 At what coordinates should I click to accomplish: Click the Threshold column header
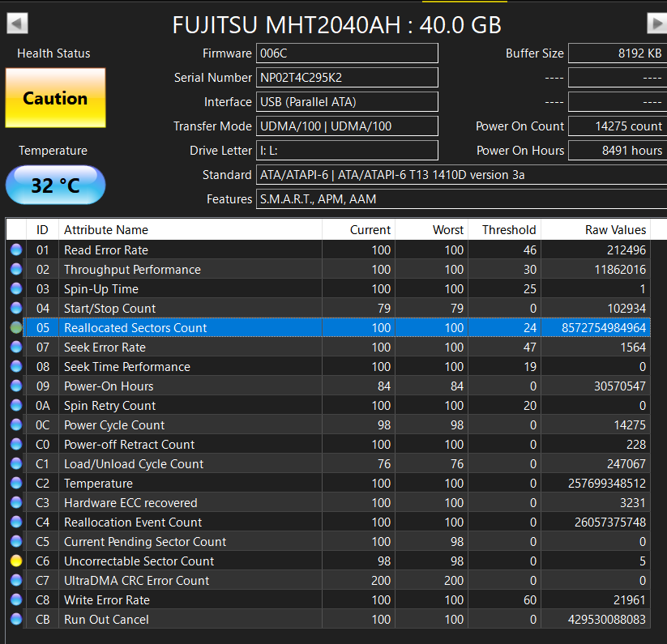click(509, 230)
